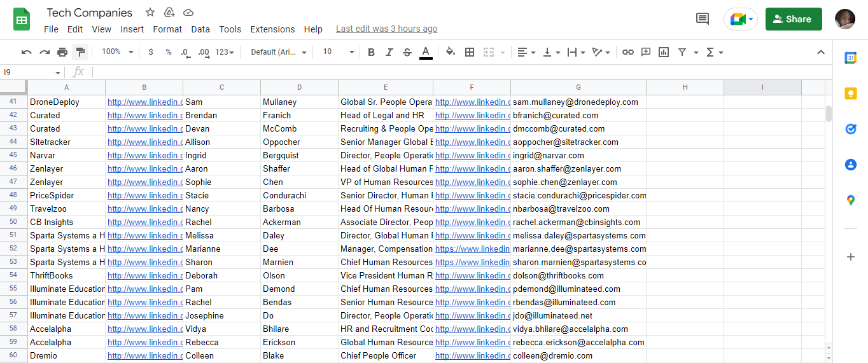The height and width of the screenshot is (363, 868).
Task: Toggle strikethrough formatting
Action: coord(407,52)
